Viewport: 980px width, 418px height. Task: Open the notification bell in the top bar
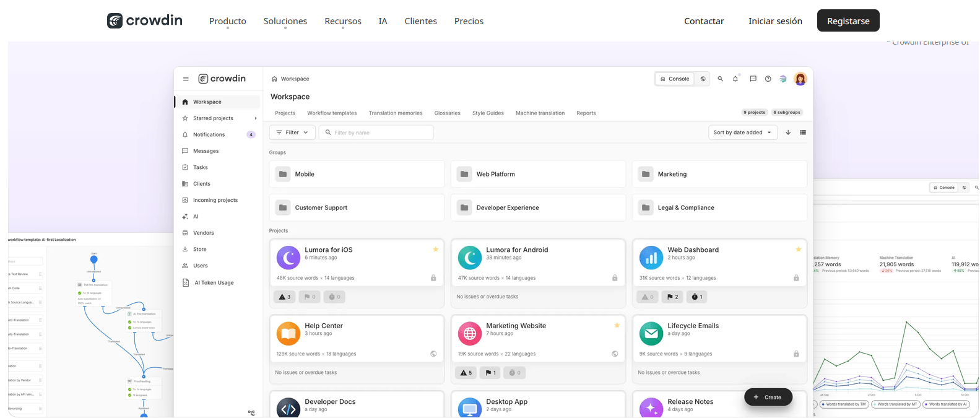tap(735, 79)
